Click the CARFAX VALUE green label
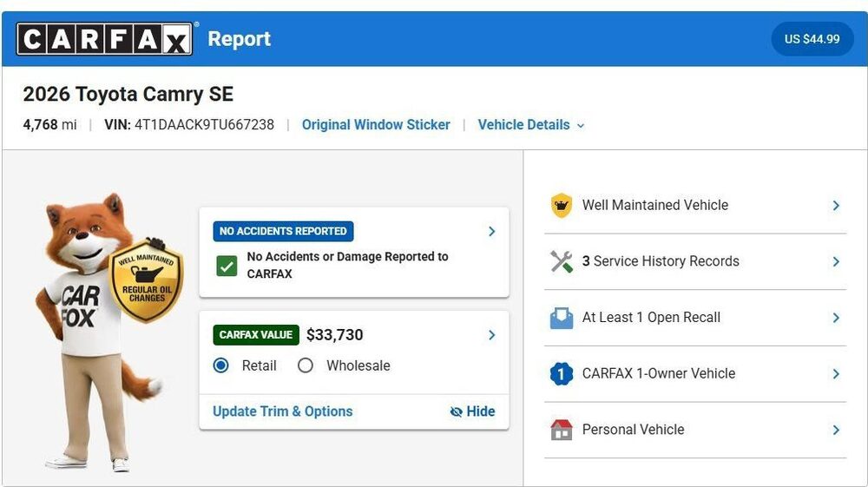The width and height of the screenshot is (868, 487). (x=256, y=335)
